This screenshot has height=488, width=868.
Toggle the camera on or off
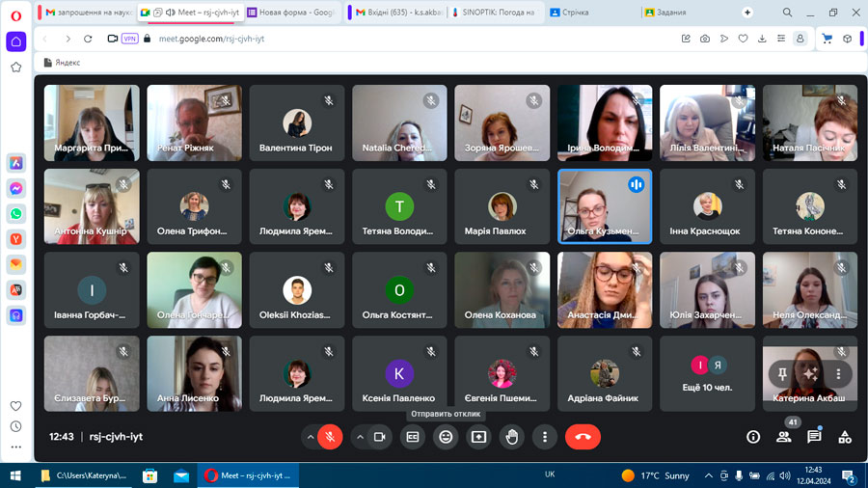(380, 437)
